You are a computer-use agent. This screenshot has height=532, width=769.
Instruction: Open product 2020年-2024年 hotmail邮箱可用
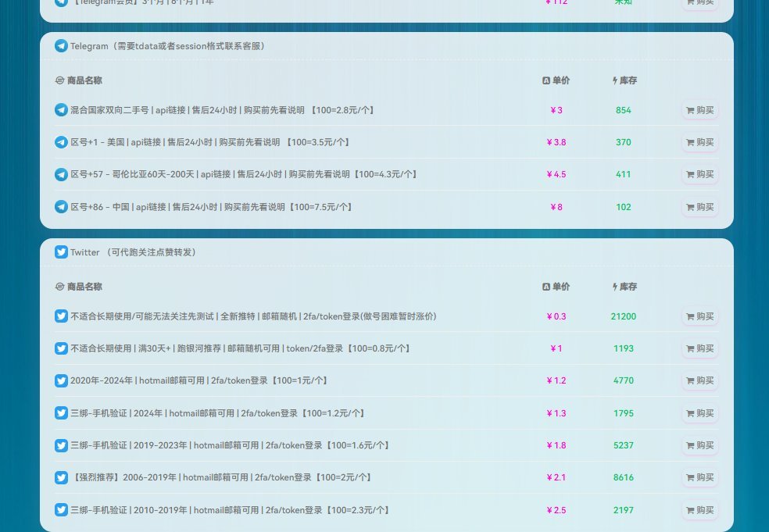(x=199, y=380)
